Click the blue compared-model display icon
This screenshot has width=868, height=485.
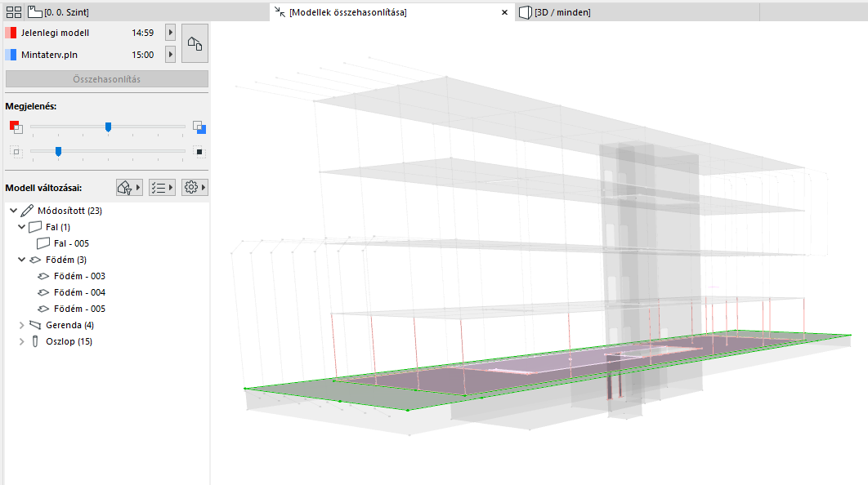click(x=199, y=127)
